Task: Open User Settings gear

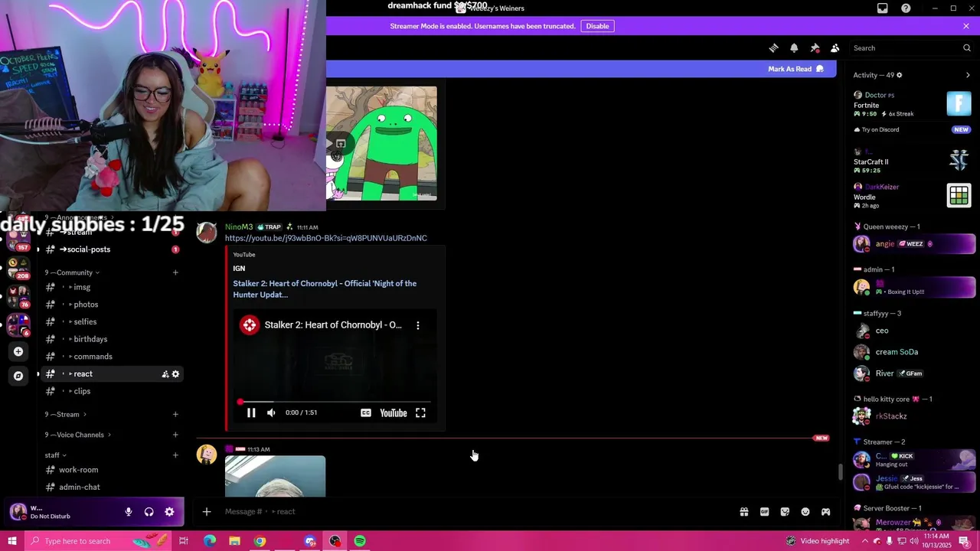Action: [169, 512]
